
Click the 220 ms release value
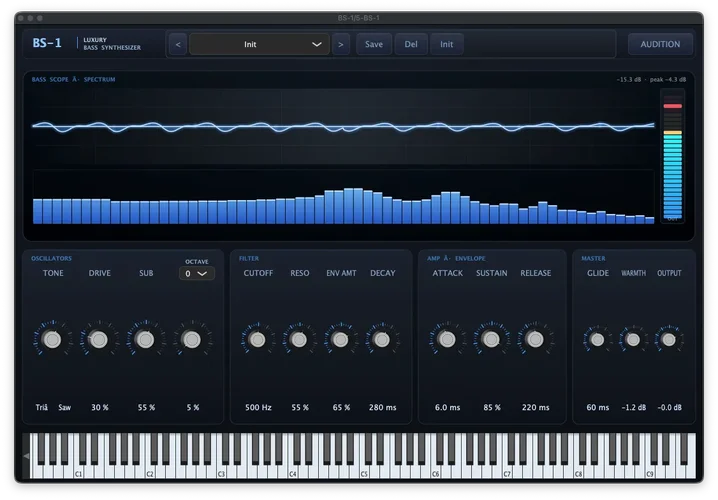tap(535, 407)
